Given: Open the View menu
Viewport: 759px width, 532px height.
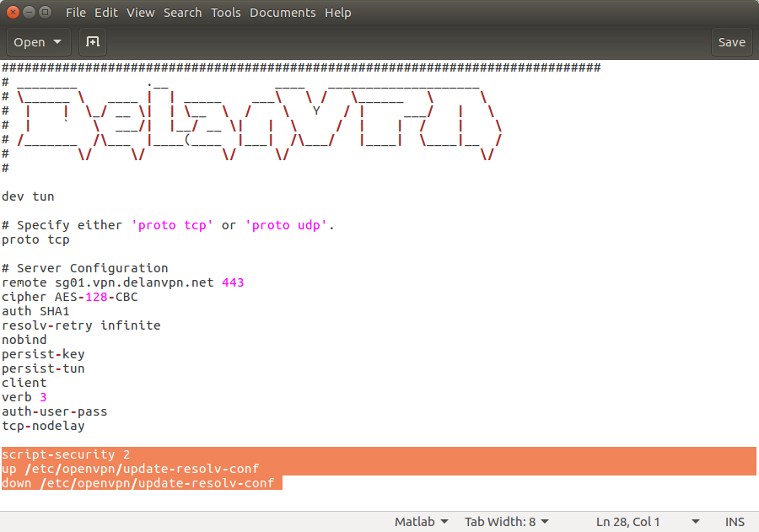Looking at the screenshot, I should pyautogui.click(x=140, y=13).
